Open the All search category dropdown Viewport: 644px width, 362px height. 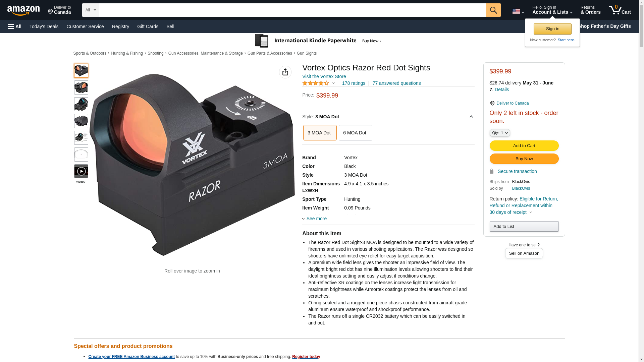[91, 10]
